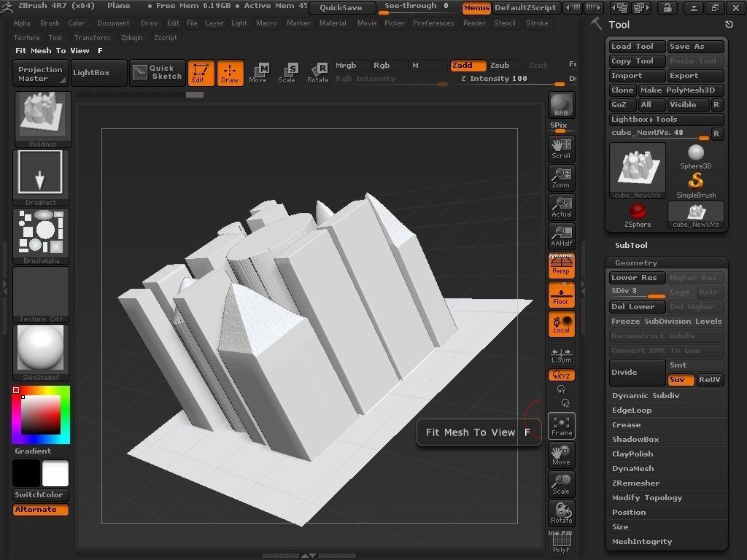Adjust the SDiv level slider
Screen dimensions: 747x560
tap(637, 292)
